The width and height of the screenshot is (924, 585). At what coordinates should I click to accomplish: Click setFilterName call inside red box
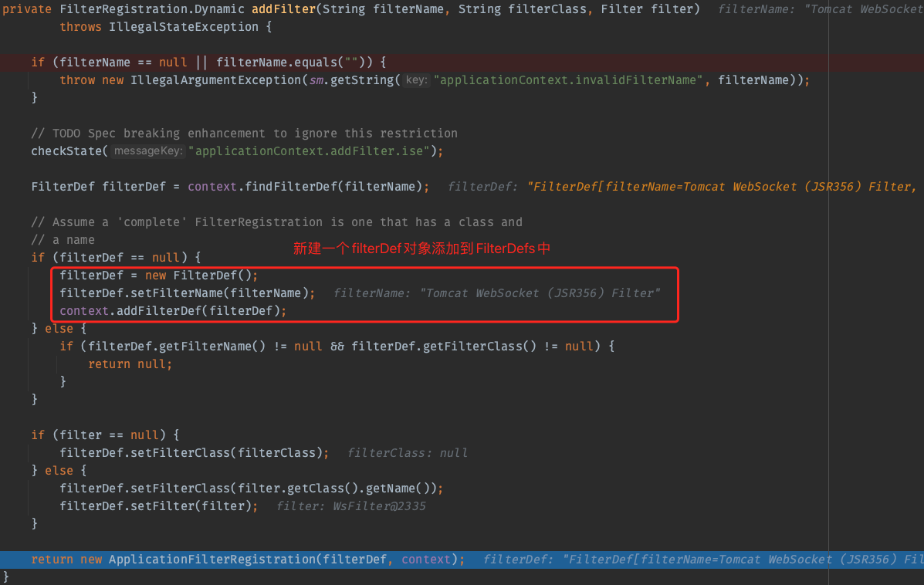(225, 293)
